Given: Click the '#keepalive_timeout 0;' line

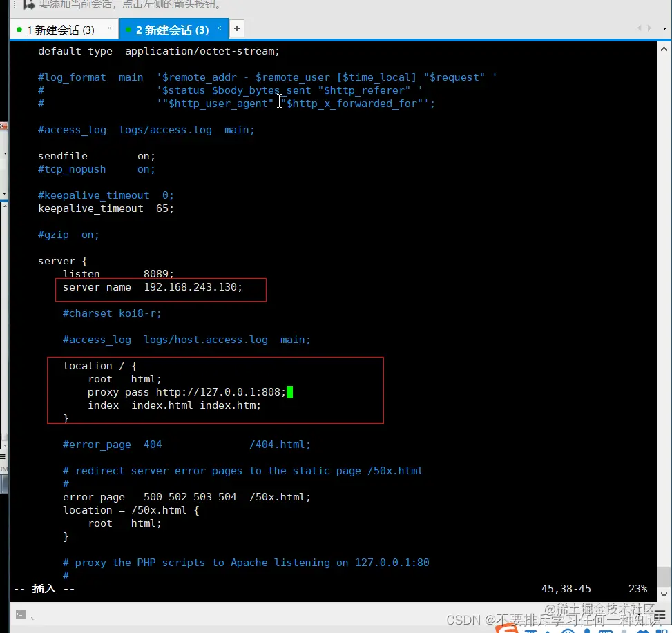Looking at the screenshot, I should click(x=106, y=196).
